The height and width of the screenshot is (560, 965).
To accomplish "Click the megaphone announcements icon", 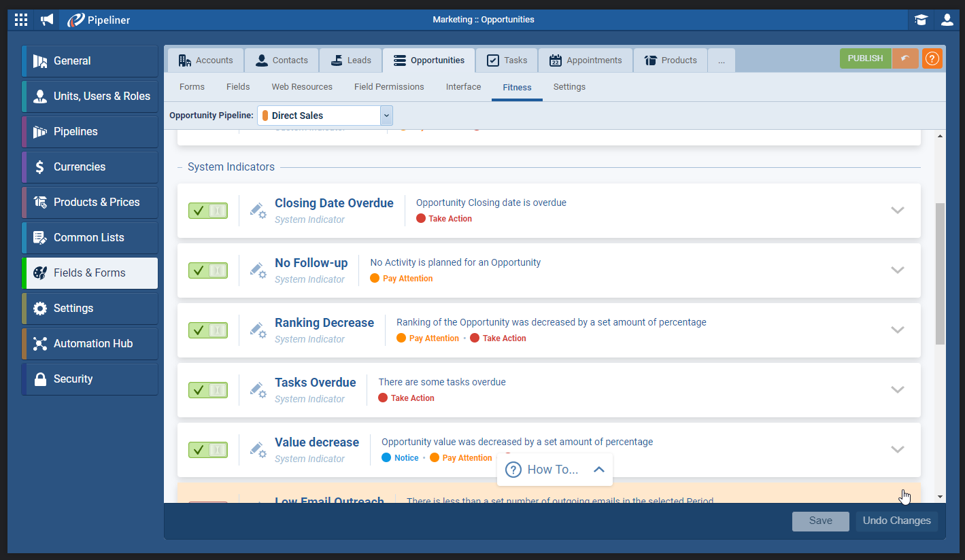I will pyautogui.click(x=47, y=20).
